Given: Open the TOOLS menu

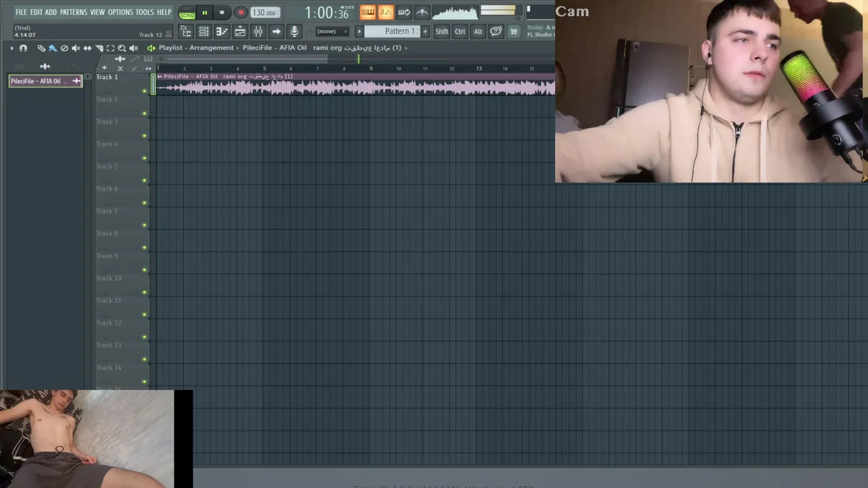Looking at the screenshot, I should tap(144, 12).
